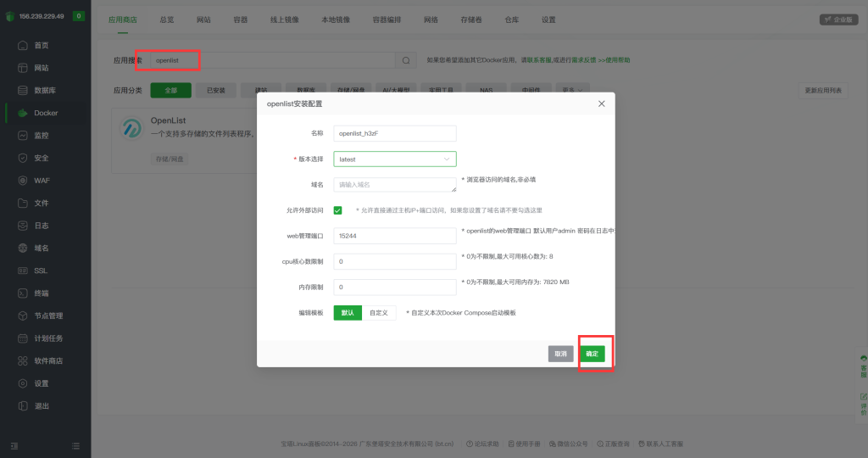This screenshot has height=458, width=868.
Task: Click the OpenList app logo
Action: tap(131, 128)
